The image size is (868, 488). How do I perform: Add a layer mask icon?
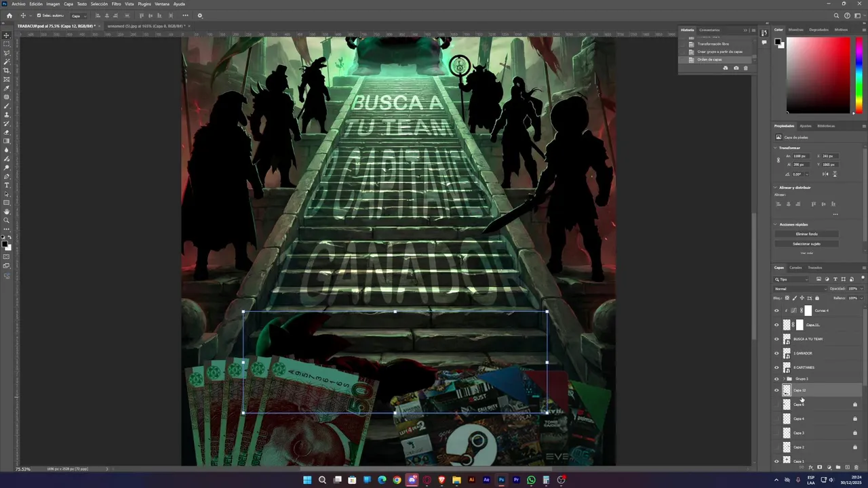coord(819,467)
